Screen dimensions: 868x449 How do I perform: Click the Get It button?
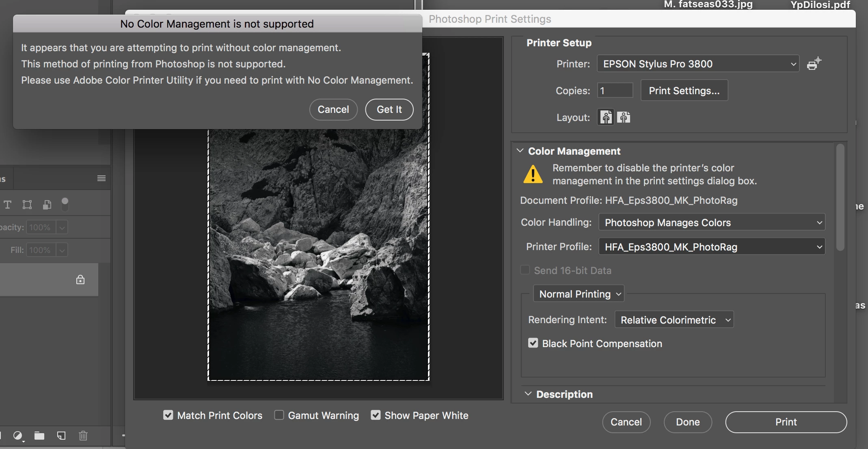tap(389, 110)
